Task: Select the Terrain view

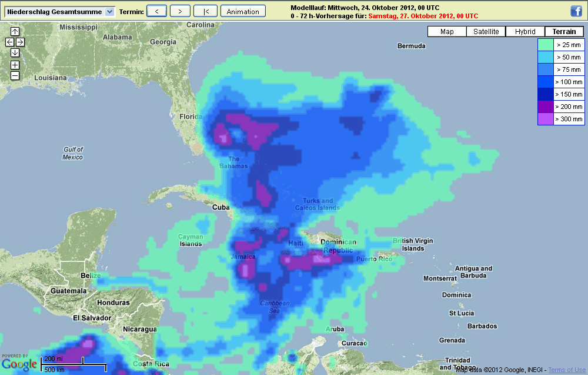Action: 564,32
